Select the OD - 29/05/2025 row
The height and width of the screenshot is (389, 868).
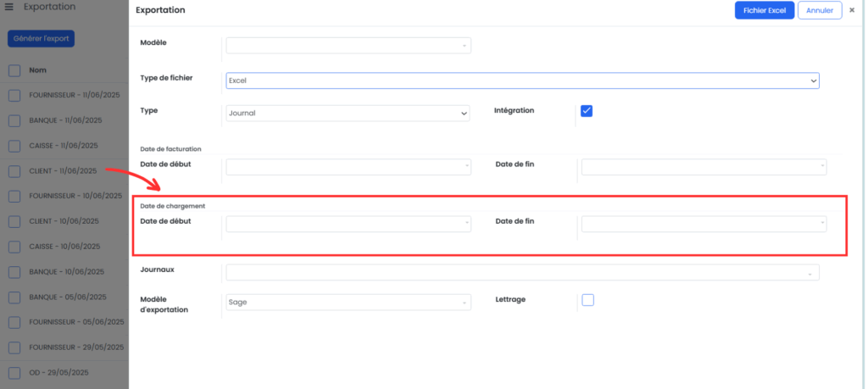(x=64, y=372)
